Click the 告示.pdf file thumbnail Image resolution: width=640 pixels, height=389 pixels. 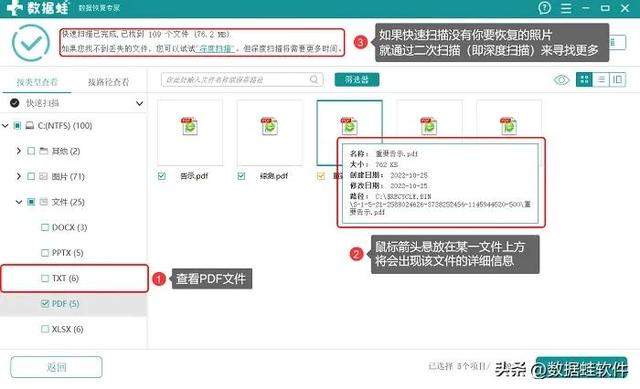click(190, 133)
